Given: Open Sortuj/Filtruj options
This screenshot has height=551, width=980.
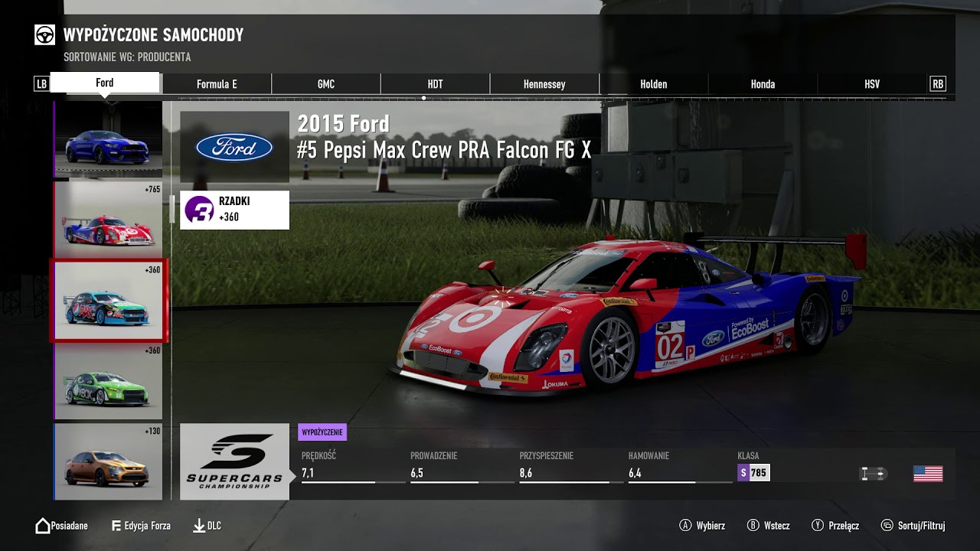Looking at the screenshot, I should pyautogui.click(x=922, y=526).
